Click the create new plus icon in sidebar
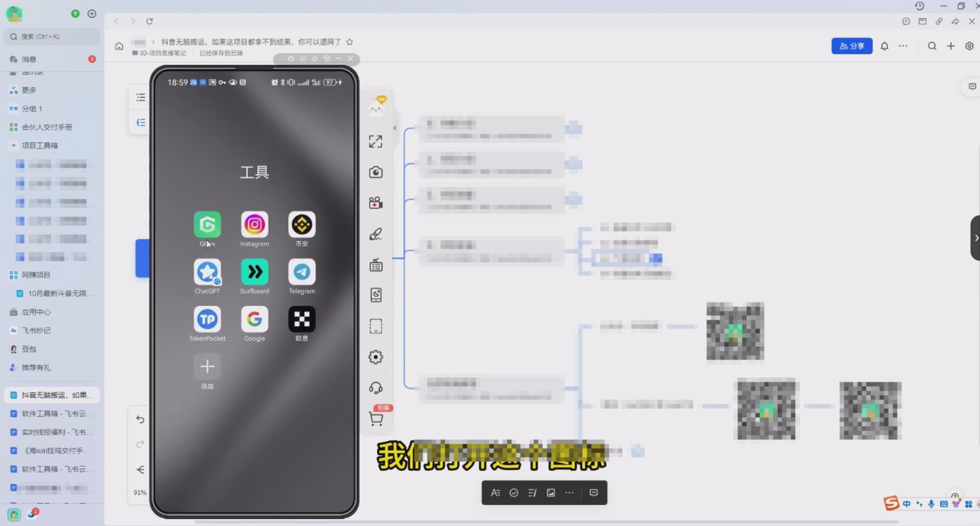 point(92,13)
